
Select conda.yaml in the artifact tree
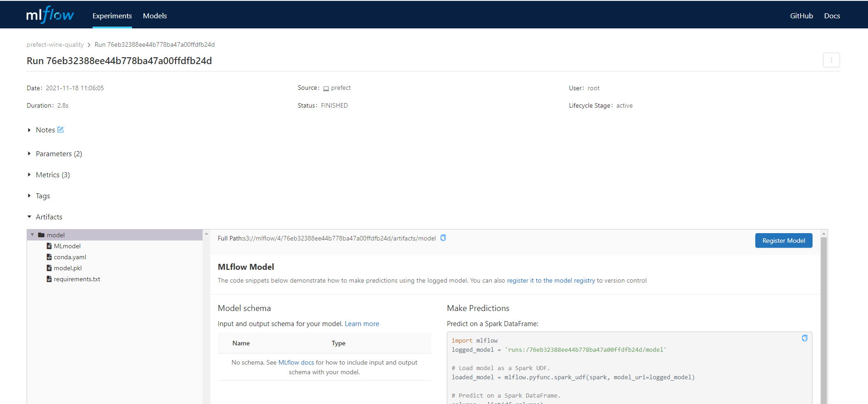tap(70, 257)
